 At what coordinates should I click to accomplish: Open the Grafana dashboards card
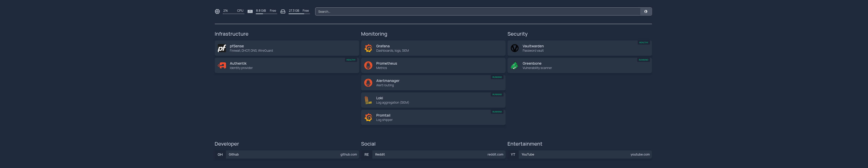[433, 48]
